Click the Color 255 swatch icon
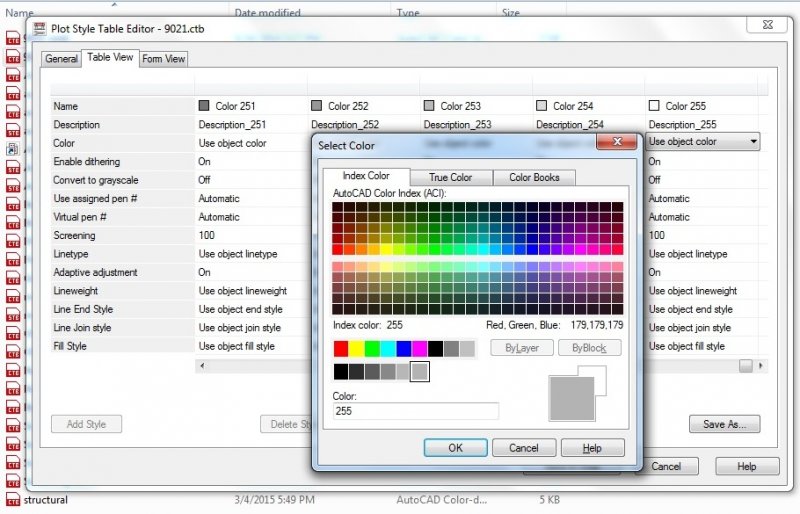The height and width of the screenshot is (514, 800). pos(654,106)
